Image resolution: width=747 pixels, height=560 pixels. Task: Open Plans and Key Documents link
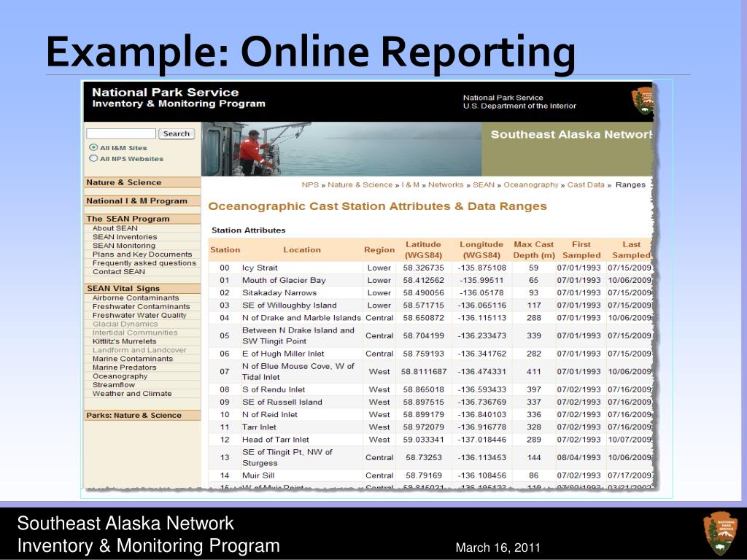point(142,254)
